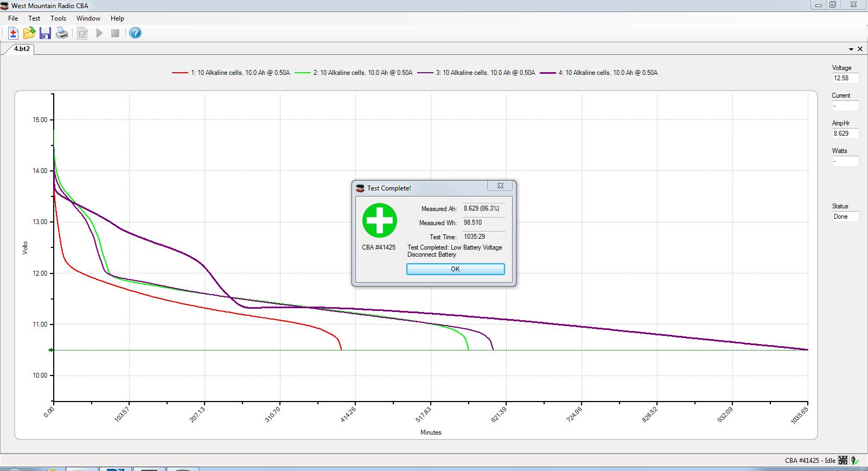The image size is (868, 471).
Task: Click the 'CBA #41425' label in the dialog
Action: [x=379, y=247]
